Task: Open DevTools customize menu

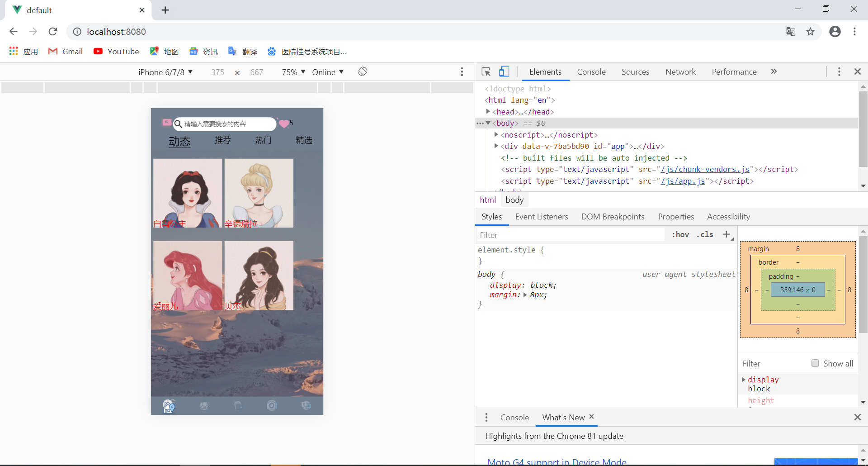Action: tap(839, 71)
